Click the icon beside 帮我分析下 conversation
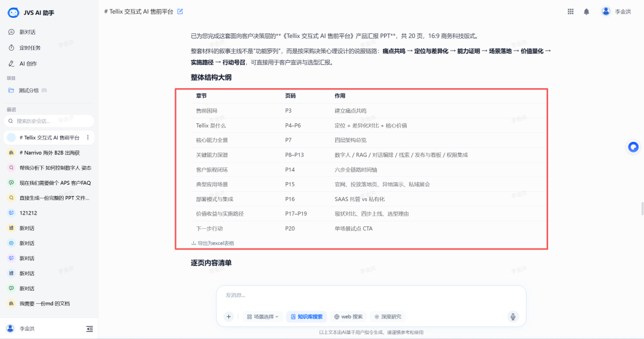This screenshot has width=644, height=339. [x=11, y=168]
